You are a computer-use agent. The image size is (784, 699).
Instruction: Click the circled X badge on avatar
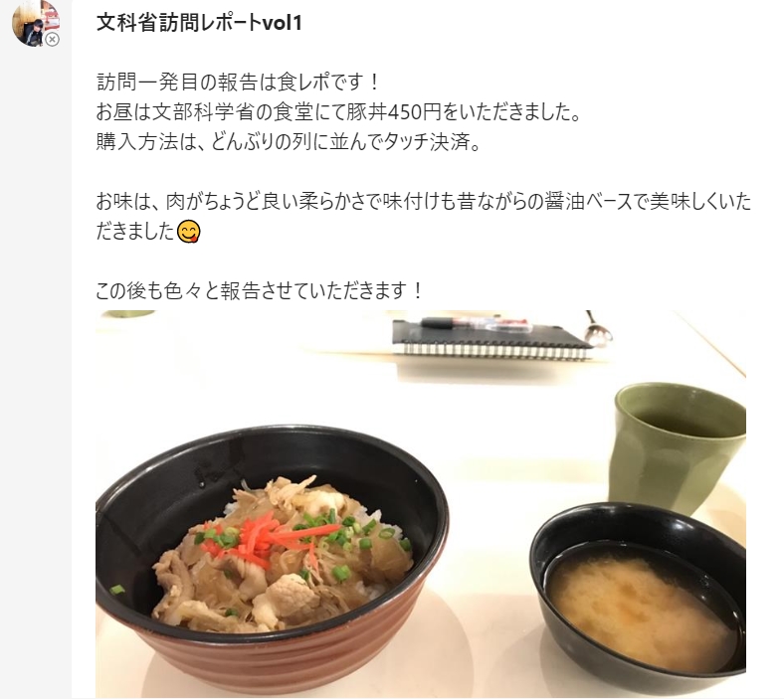[x=52, y=40]
